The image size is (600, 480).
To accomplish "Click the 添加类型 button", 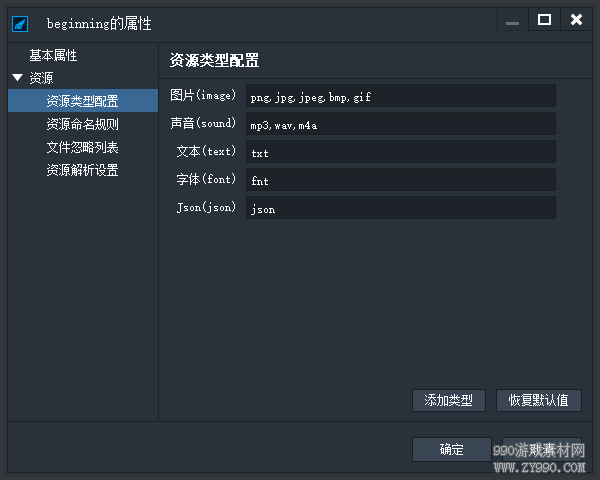I will [449, 400].
